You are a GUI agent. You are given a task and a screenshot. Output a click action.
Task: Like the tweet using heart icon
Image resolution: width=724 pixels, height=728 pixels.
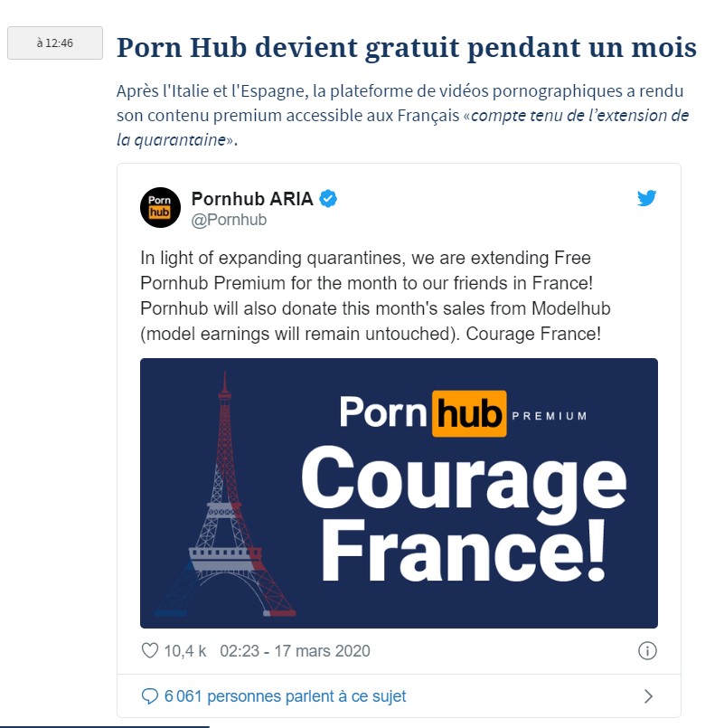coord(149,650)
